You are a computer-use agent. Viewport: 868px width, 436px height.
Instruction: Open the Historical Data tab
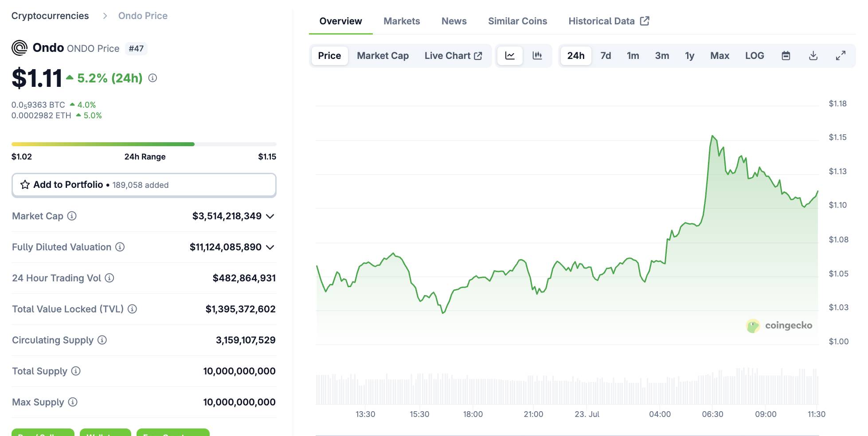coord(609,21)
